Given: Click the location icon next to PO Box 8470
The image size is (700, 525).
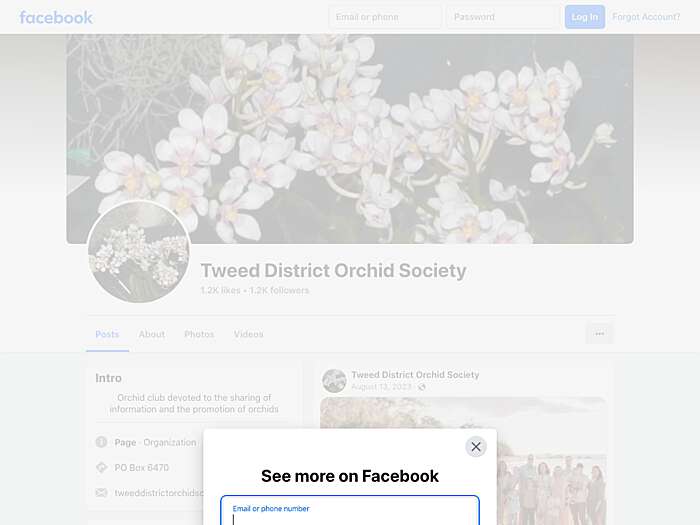Looking at the screenshot, I should point(101,467).
